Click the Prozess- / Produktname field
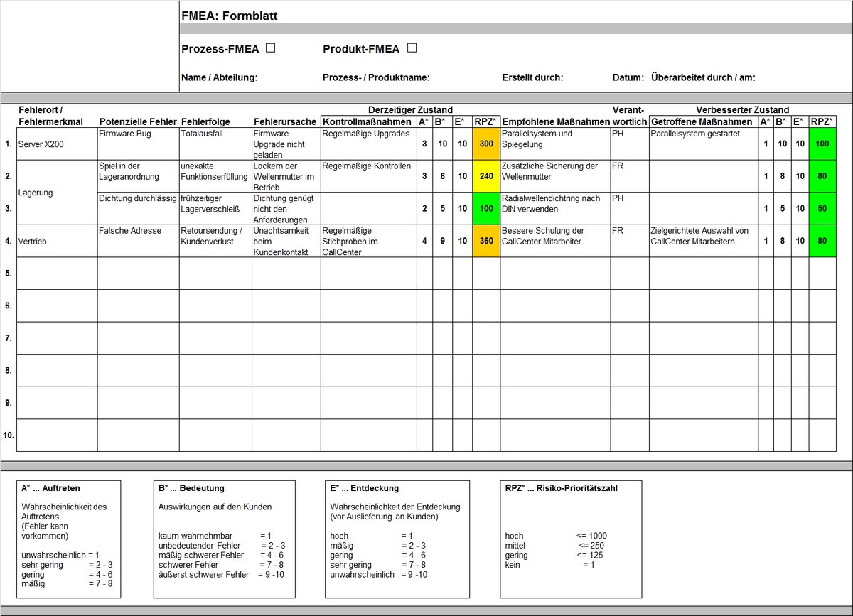 pyautogui.click(x=376, y=78)
